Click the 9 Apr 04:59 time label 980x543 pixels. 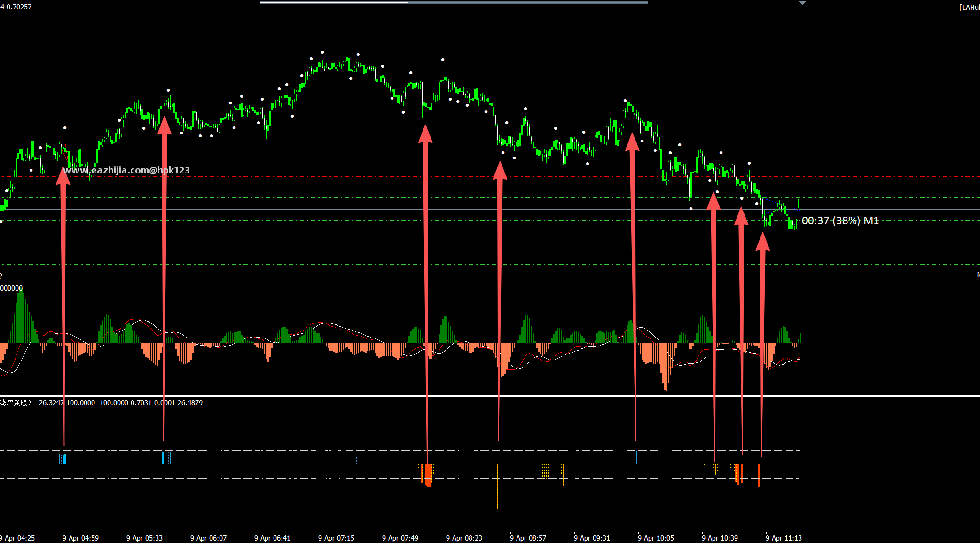pos(80,538)
